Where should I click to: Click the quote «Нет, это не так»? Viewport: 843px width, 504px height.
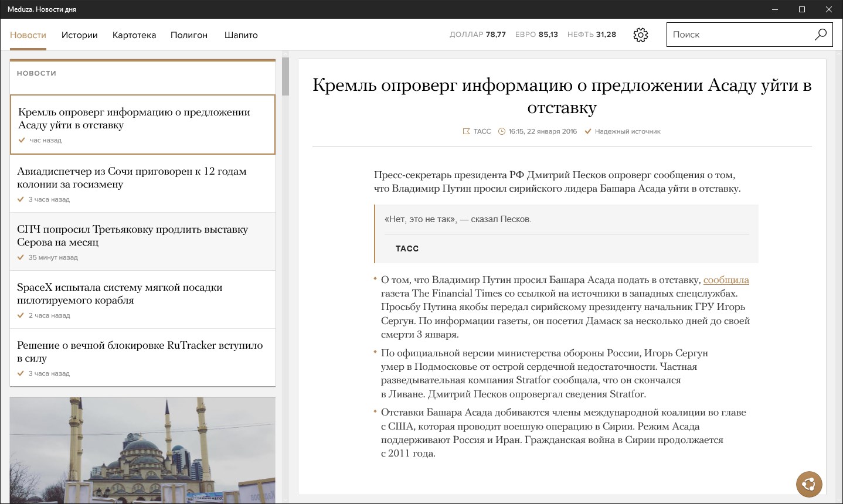458,219
